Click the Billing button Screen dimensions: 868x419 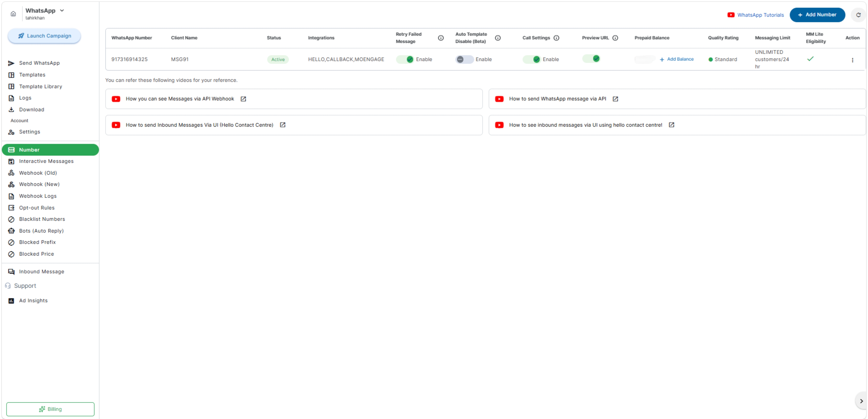point(50,409)
